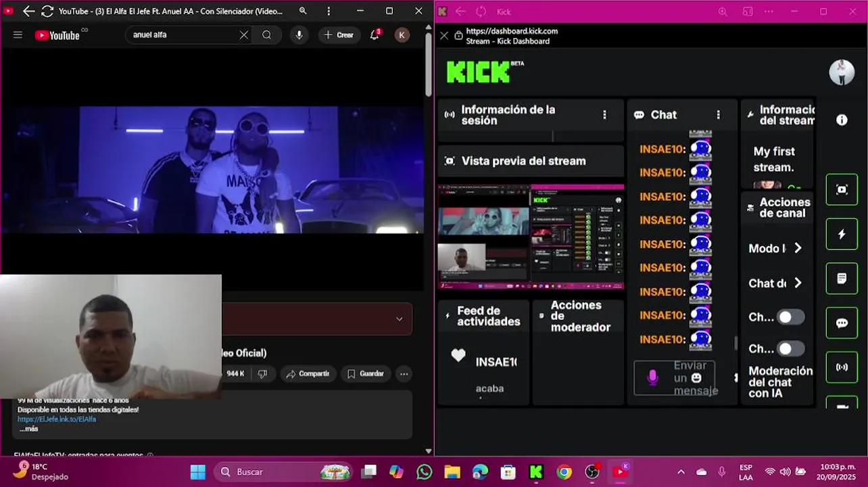This screenshot has width=868, height=487.
Task: Open the YouTube hamburger guide menu
Action: point(18,35)
